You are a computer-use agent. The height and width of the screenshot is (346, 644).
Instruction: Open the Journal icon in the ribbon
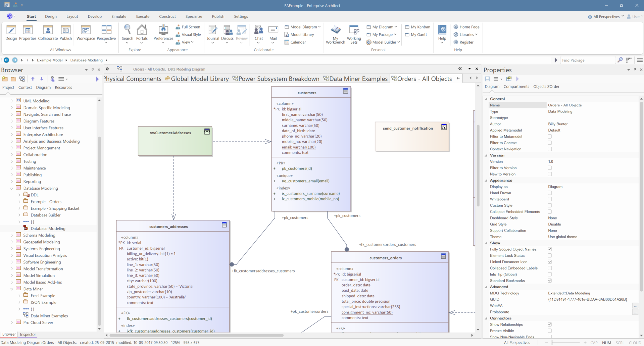pyautogui.click(x=213, y=31)
